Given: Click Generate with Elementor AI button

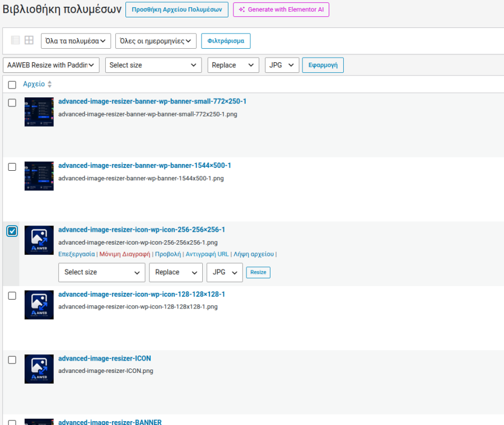Looking at the screenshot, I should coord(281,10).
